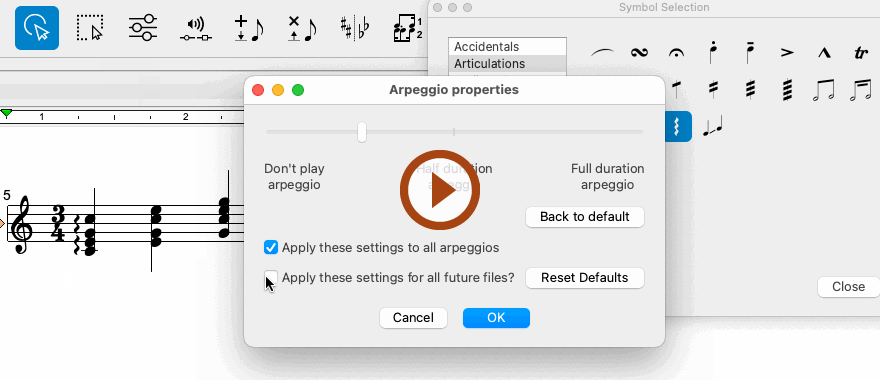Click the Back to default button
The image size is (880, 380).
[585, 217]
